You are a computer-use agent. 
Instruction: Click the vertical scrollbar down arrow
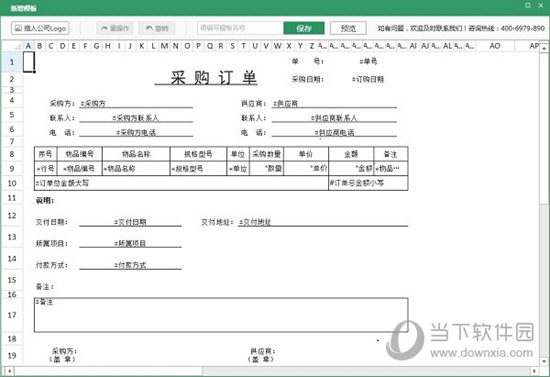click(544, 361)
